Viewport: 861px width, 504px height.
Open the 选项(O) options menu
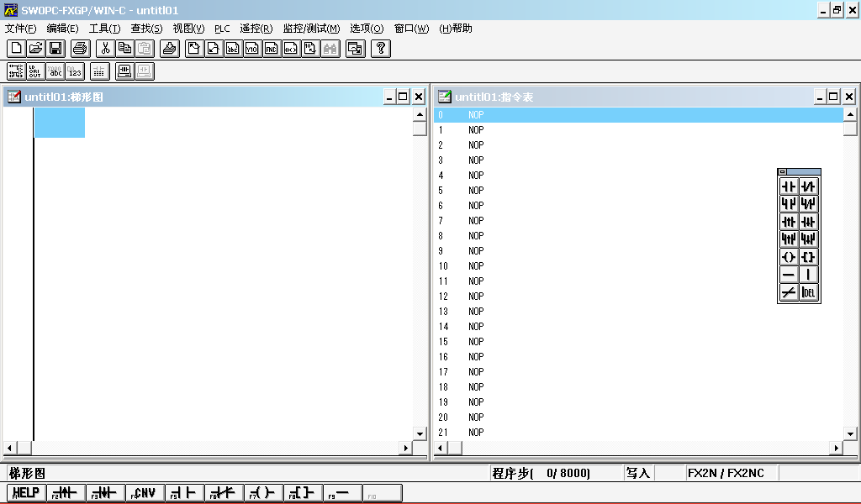pos(367,29)
